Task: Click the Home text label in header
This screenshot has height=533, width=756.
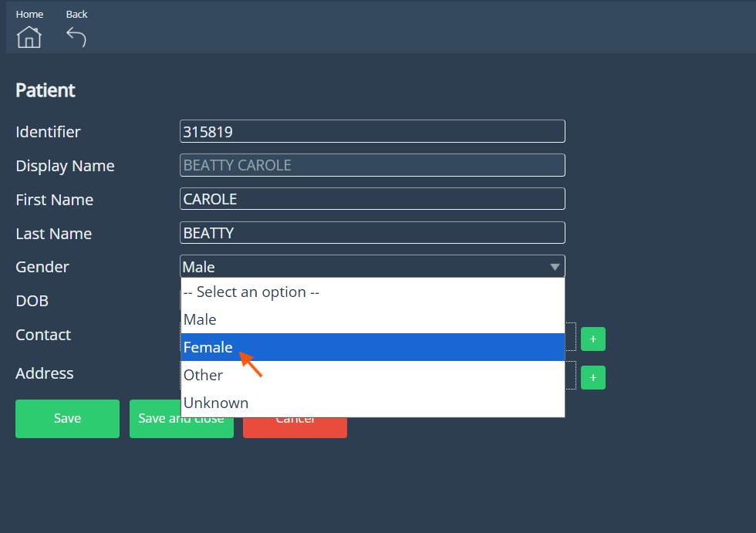Action: coord(29,15)
